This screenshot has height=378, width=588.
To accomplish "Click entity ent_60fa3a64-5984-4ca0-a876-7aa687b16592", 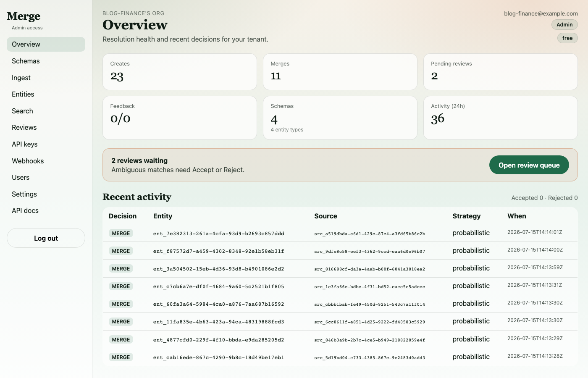I will [x=219, y=304].
